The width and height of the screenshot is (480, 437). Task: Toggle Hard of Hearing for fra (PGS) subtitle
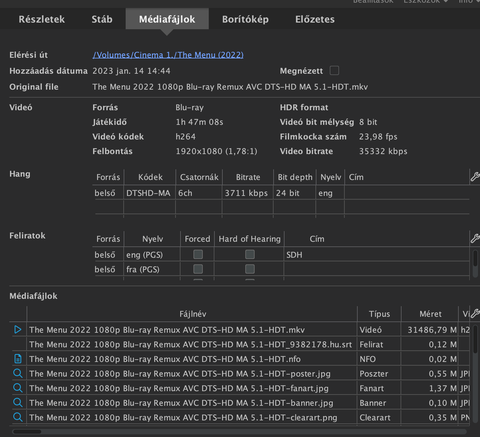tap(250, 269)
